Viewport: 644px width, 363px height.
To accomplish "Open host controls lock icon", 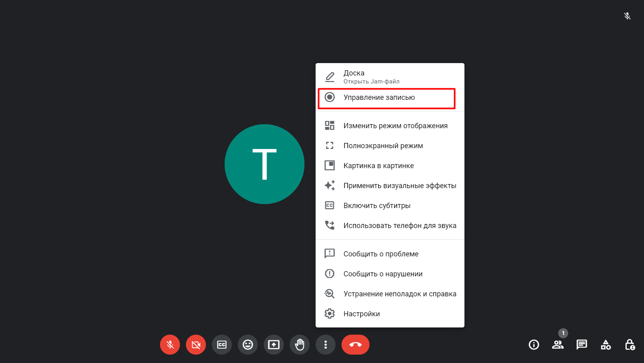I will coord(630,345).
